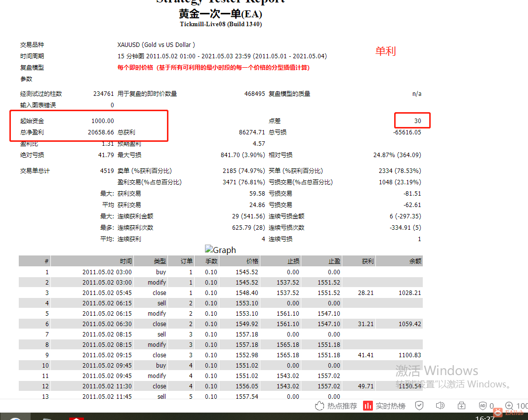Click the zoom magnifier plus icon
The width and height of the screenshot is (528, 420).
coord(509,406)
